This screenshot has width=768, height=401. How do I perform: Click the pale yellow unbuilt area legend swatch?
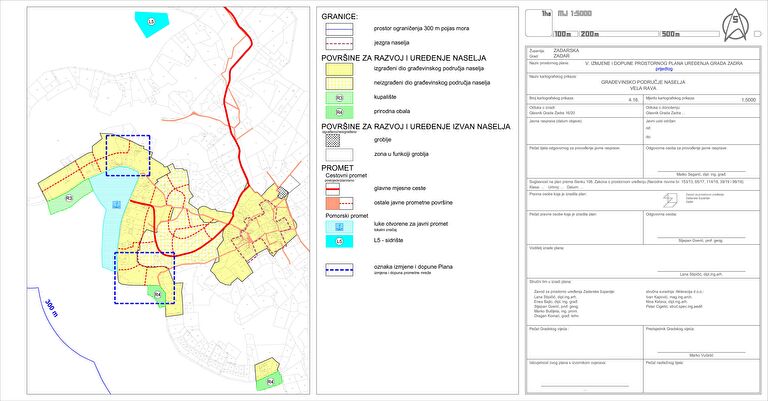pyautogui.click(x=339, y=83)
